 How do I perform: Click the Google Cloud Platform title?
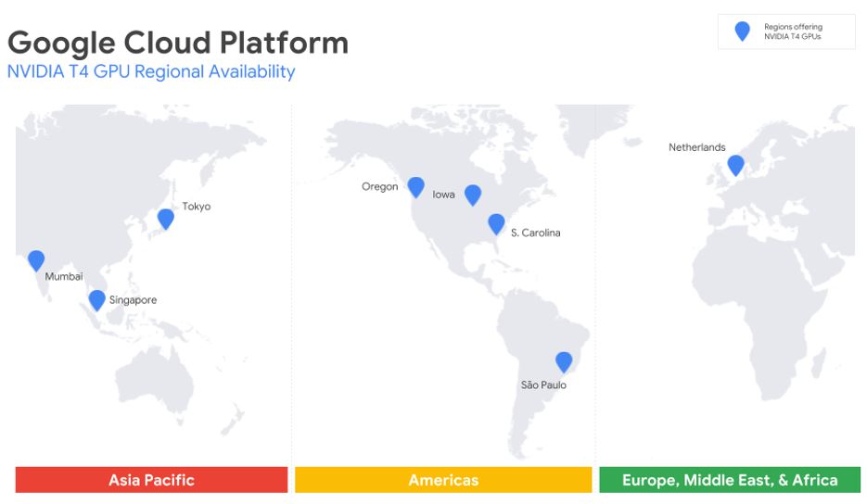pos(178,44)
